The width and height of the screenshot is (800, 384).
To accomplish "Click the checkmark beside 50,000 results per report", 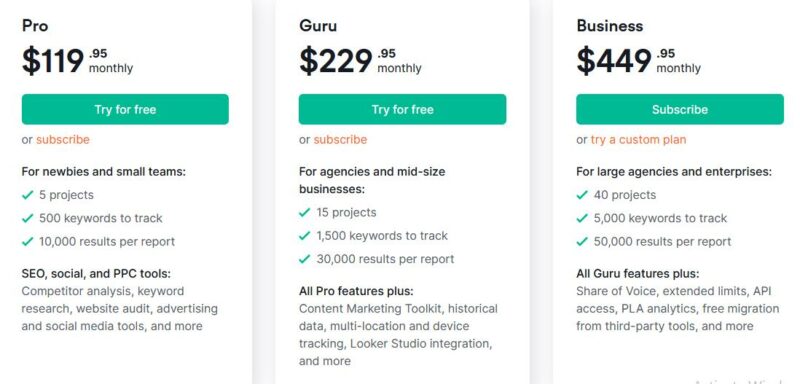I will click(582, 241).
